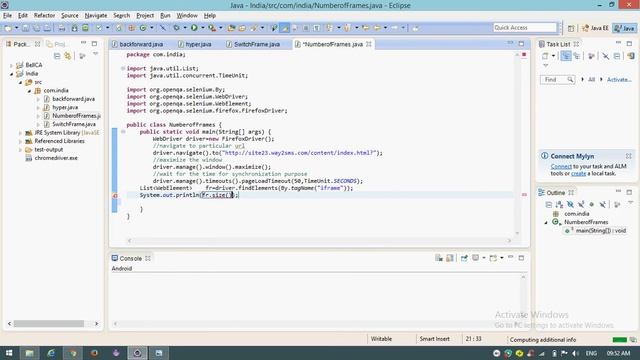The image size is (640, 360).
Task: Click the Print icon in the toolbar
Action: [x=62, y=28]
